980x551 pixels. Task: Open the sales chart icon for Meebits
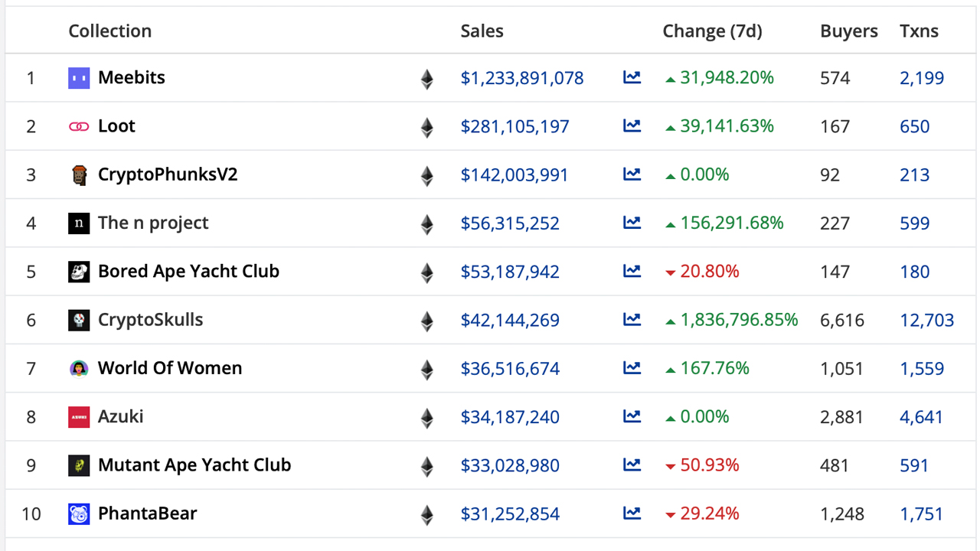click(632, 77)
